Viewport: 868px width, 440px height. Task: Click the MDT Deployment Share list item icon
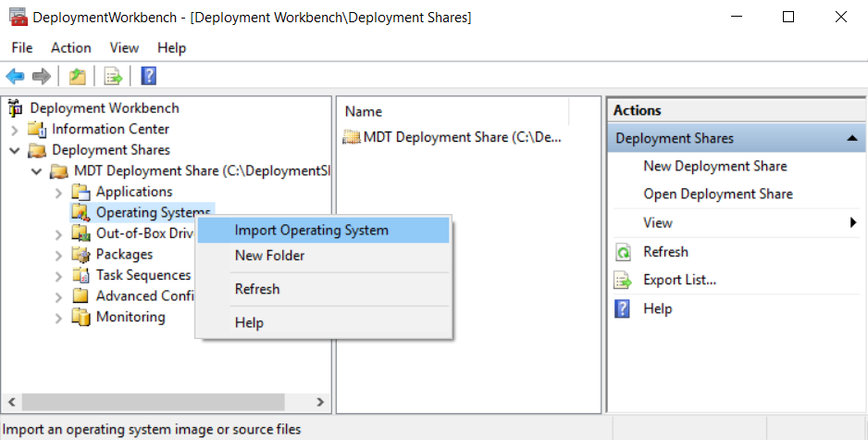point(352,137)
